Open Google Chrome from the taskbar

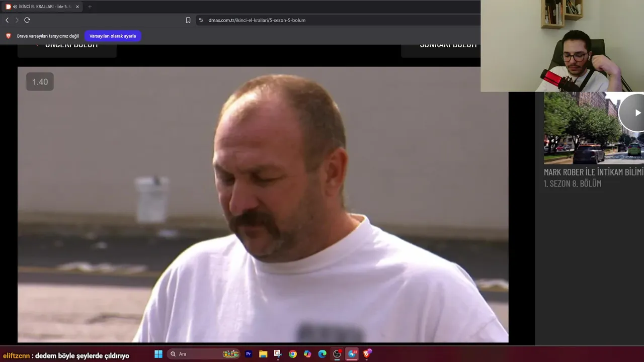293,354
